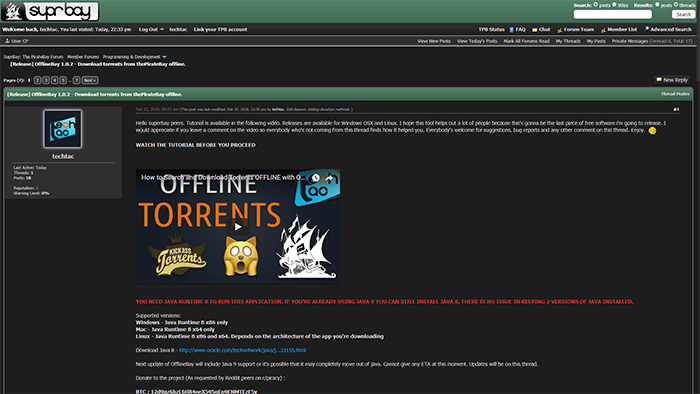Click the text "Supported versions:"
Screen dimensions: 700x394
click(158, 315)
